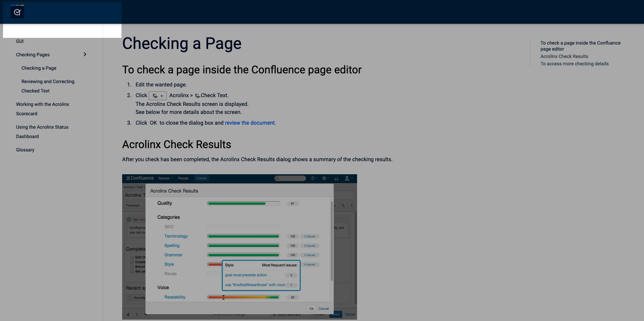Click the Confluence settings gear icon

point(324,178)
